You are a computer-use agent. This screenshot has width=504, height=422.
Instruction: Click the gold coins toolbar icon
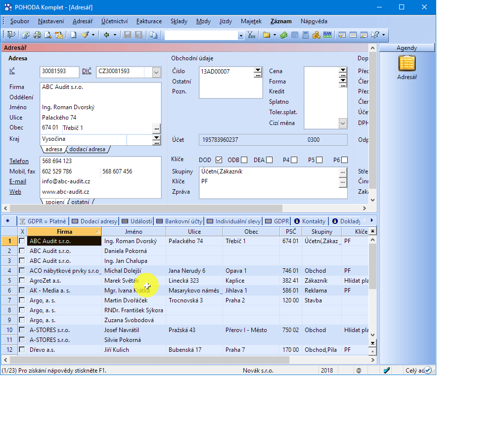pos(316,35)
